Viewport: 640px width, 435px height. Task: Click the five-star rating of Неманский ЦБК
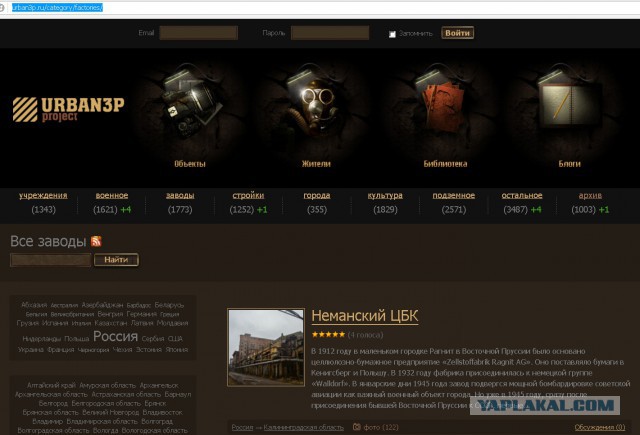click(328, 335)
